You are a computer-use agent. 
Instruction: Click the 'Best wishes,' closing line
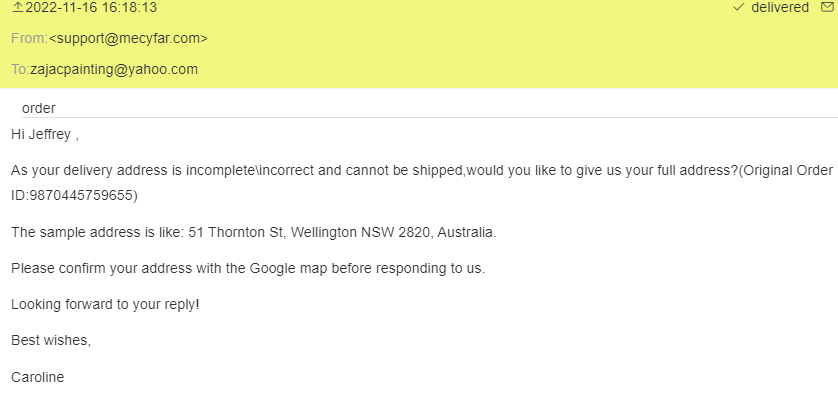[51, 341]
